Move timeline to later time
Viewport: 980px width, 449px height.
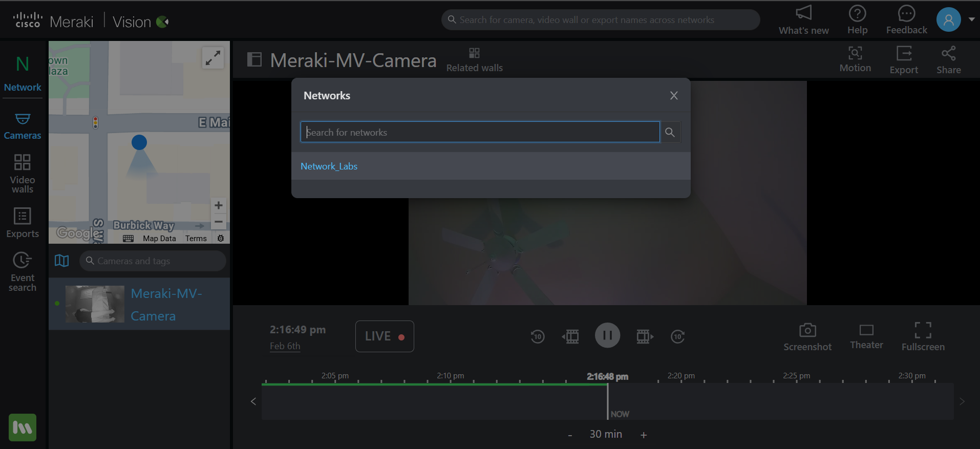point(962,401)
